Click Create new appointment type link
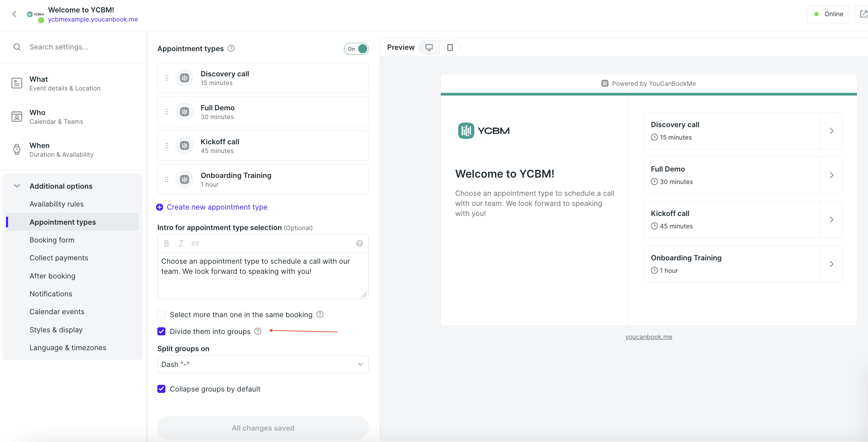The width and height of the screenshot is (868, 442). pyautogui.click(x=217, y=207)
